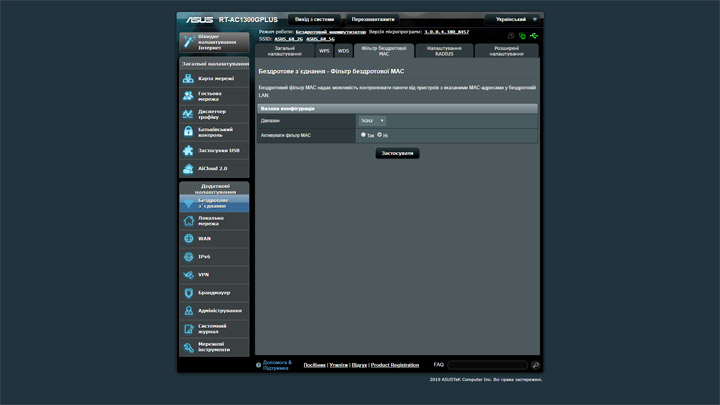Screen dimensions: 720x405
Task: Click the RT-AC1300GPLUS model name
Action: point(248,20)
